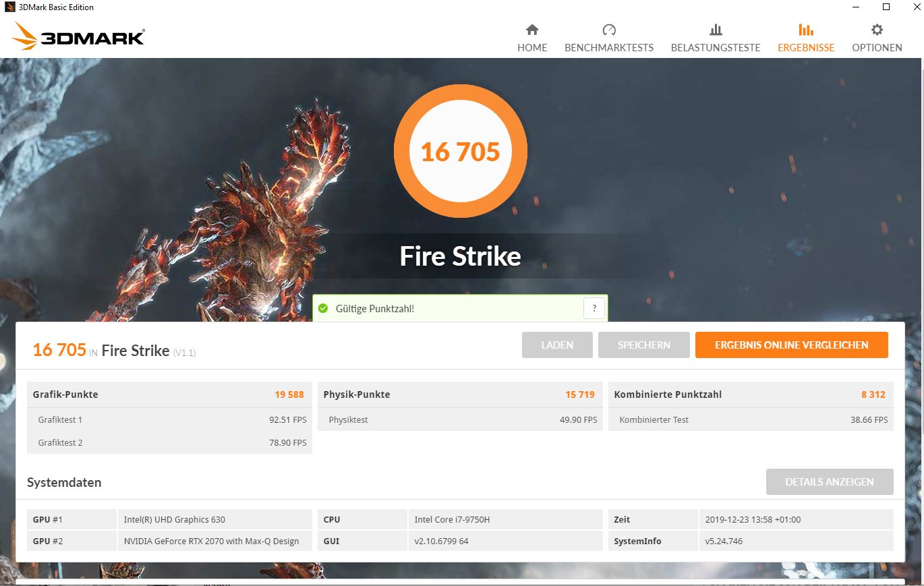Click the Benchmarktests gauge icon
Image resolution: width=924 pixels, height=586 pixels.
tap(609, 30)
